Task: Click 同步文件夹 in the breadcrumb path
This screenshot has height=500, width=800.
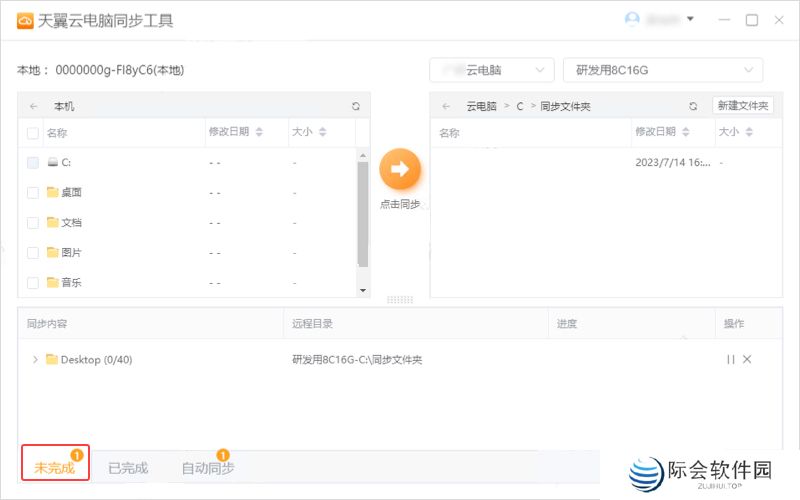Action: pos(565,106)
